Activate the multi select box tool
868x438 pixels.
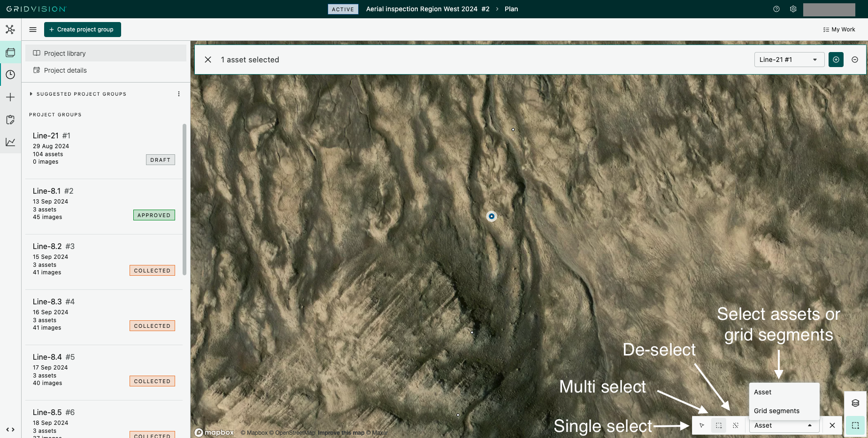tap(719, 425)
